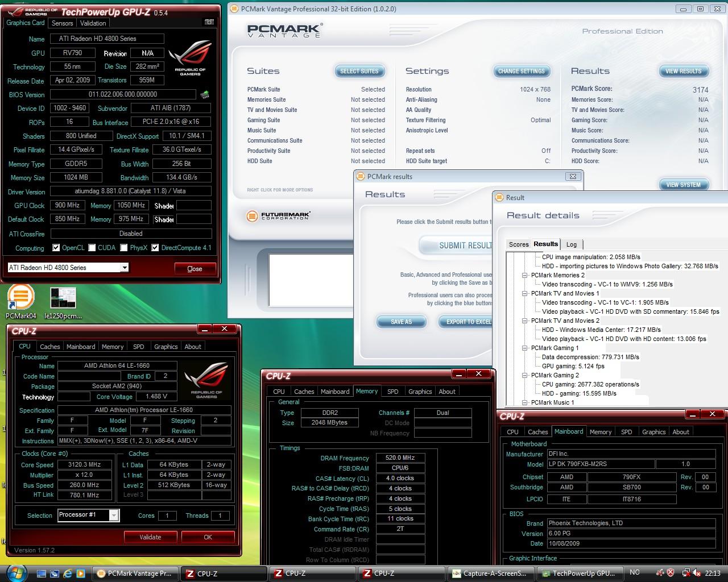Viewport: 728px width, 582px height.
Task: Switch to PCMark Vantage taskbar button
Action: pos(135,573)
